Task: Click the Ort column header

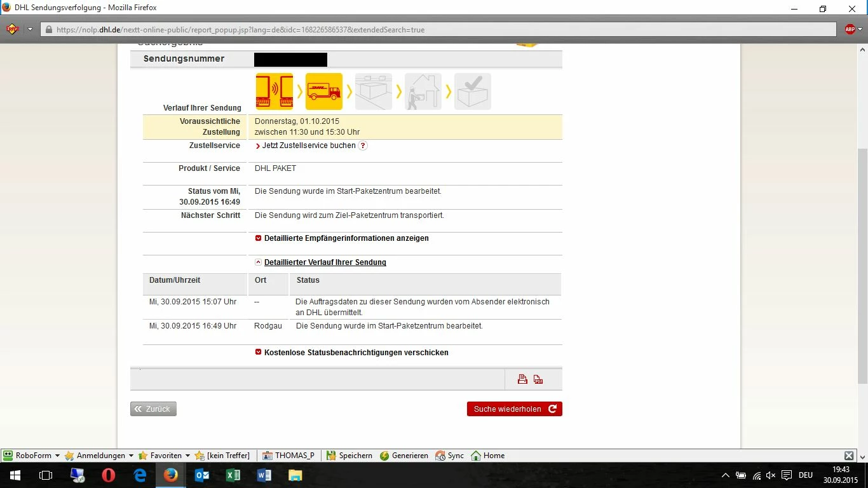Action: pos(261,280)
